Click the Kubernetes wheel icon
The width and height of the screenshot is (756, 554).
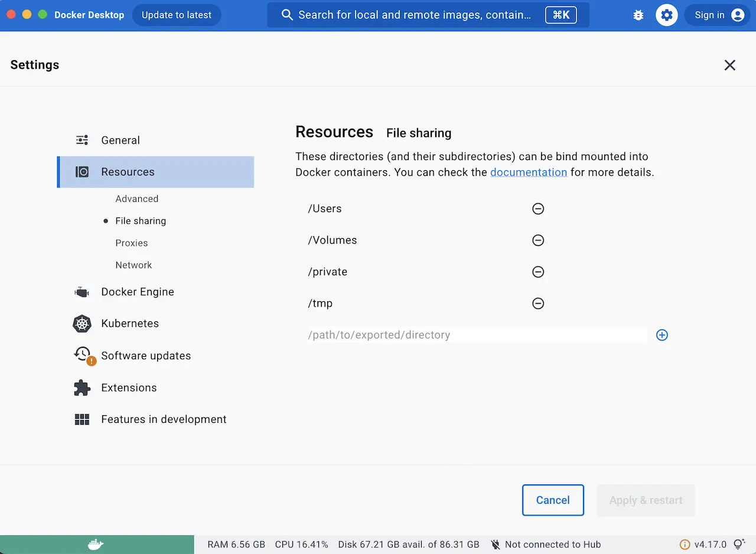coord(82,324)
